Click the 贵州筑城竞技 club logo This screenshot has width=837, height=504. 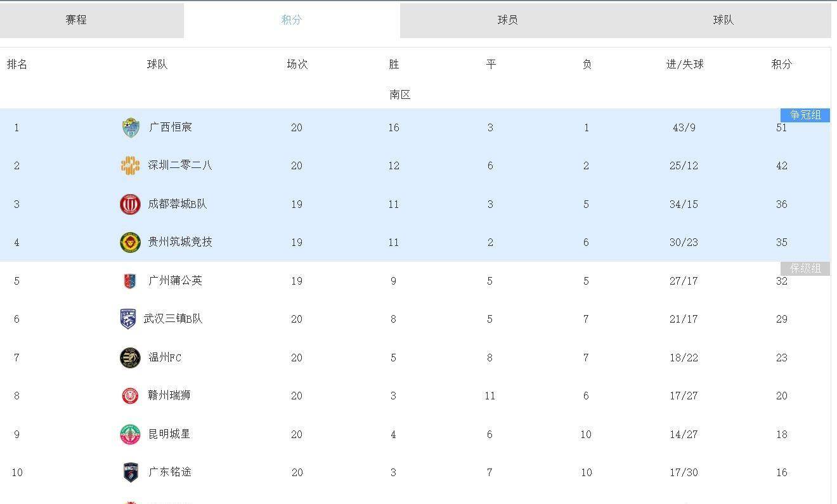[129, 242]
